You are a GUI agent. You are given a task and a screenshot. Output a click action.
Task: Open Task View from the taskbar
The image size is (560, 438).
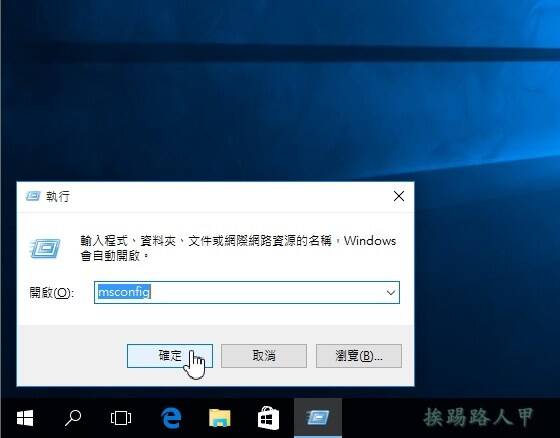point(121,418)
